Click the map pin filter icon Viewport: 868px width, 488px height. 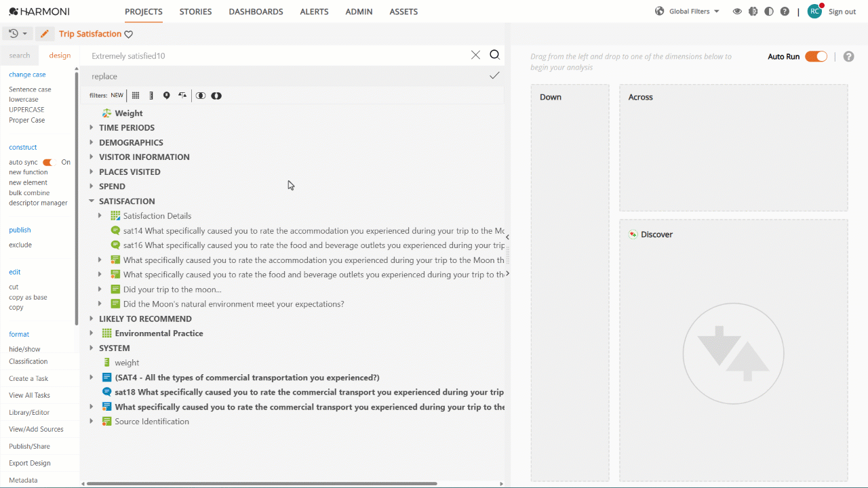166,96
